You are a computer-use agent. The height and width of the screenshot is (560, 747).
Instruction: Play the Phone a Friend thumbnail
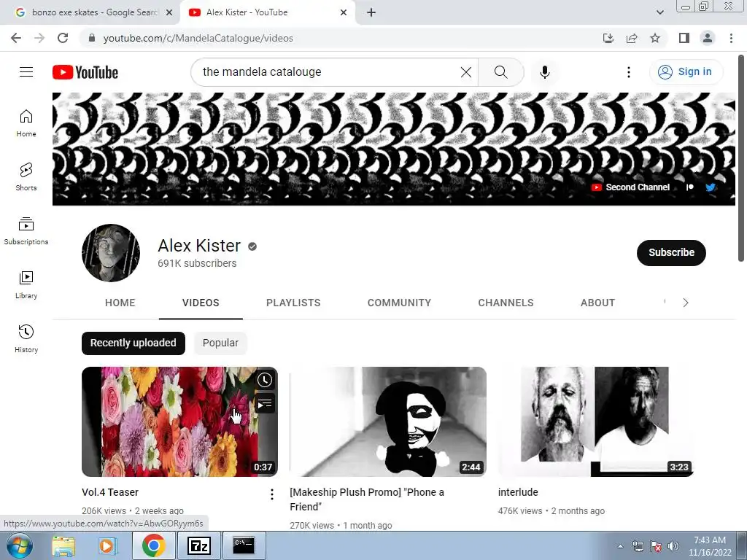[x=388, y=421]
